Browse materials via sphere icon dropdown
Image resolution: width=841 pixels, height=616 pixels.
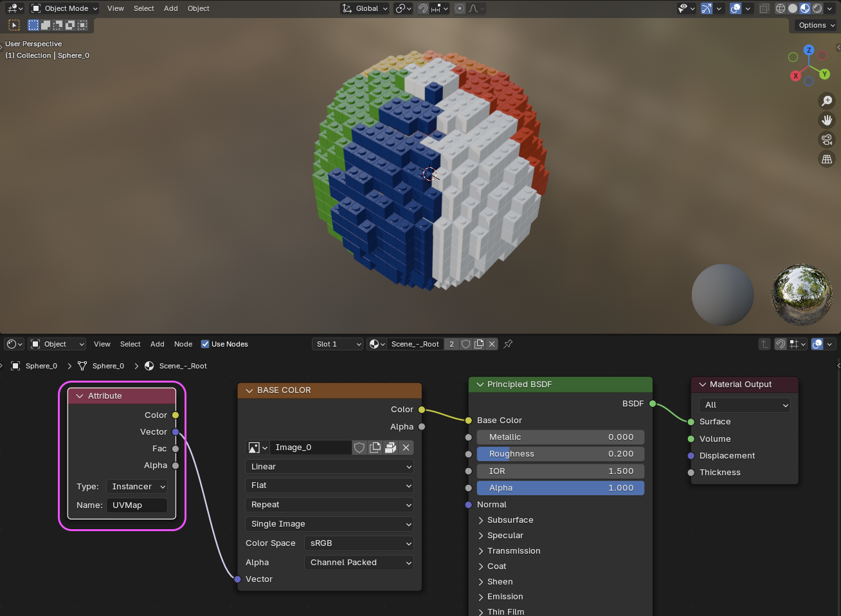click(x=377, y=344)
